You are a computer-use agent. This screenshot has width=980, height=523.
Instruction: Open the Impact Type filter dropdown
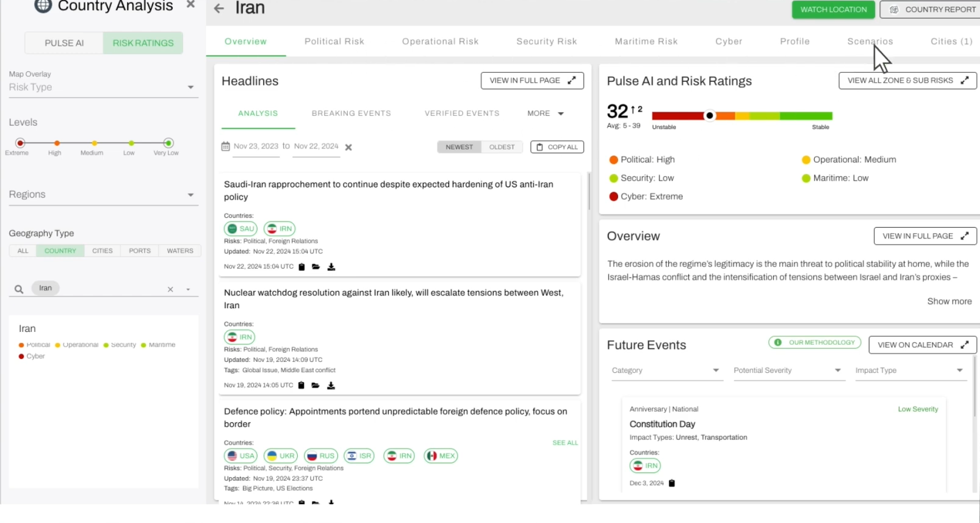[910, 370]
